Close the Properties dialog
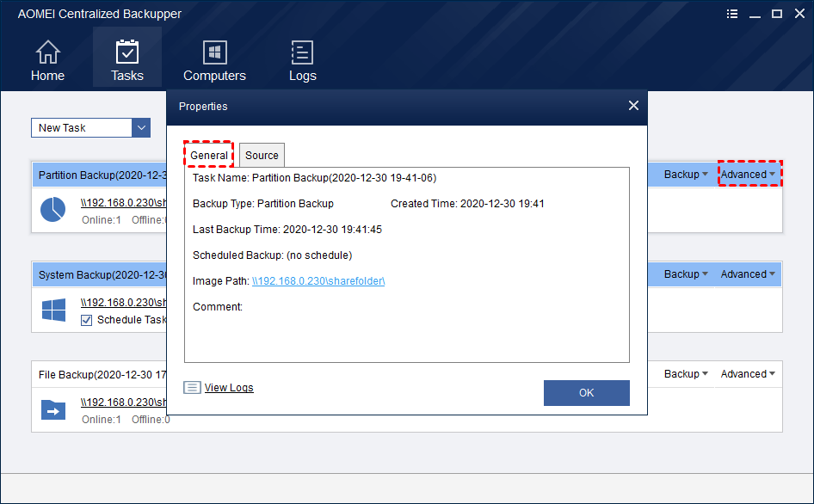Screen dimensions: 814x504 633,106
